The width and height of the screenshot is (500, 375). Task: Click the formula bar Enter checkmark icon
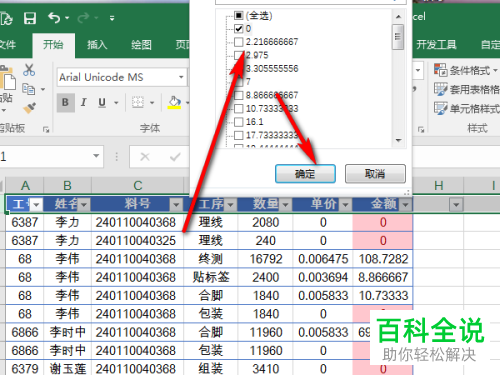175,156
